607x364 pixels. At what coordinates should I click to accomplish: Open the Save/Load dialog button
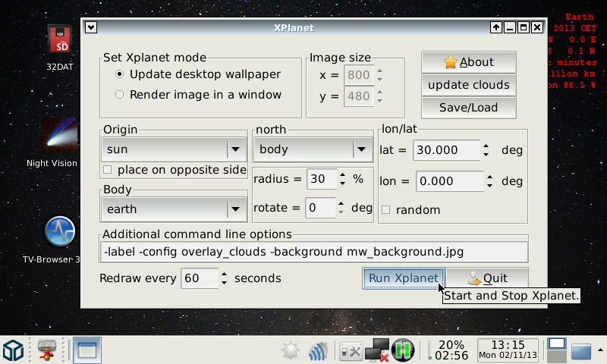coord(468,108)
